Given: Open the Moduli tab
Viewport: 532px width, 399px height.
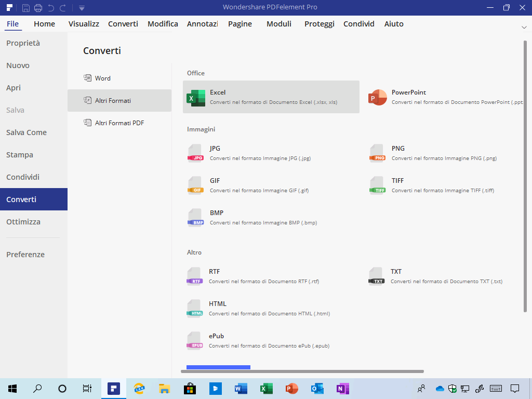Looking at the screenshot, I should click(x=279, y=24).
